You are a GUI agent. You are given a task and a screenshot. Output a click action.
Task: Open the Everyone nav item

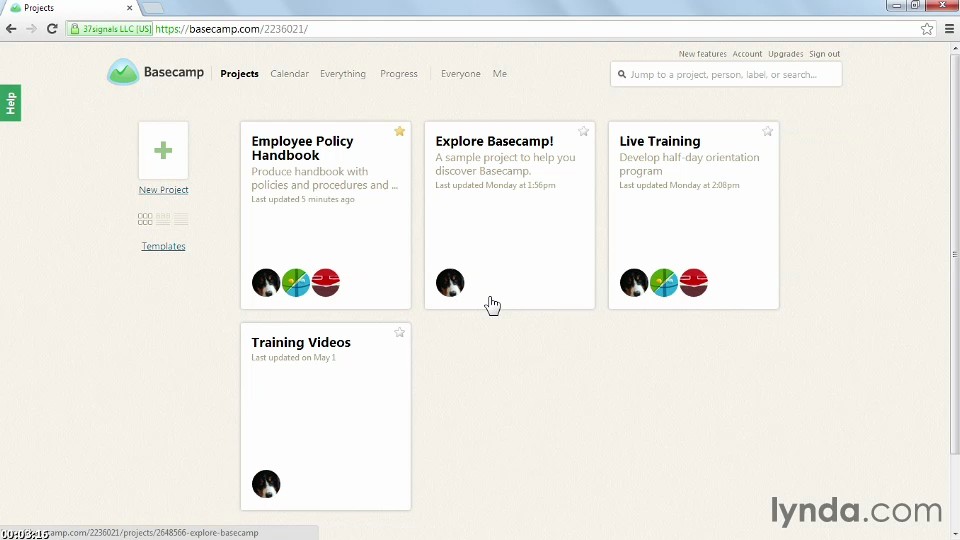pos(460,73)
